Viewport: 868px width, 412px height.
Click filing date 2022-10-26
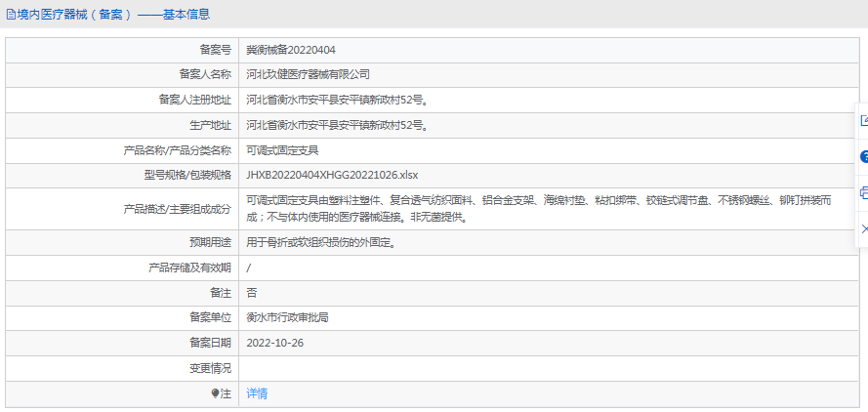click(x=275, y=343)
